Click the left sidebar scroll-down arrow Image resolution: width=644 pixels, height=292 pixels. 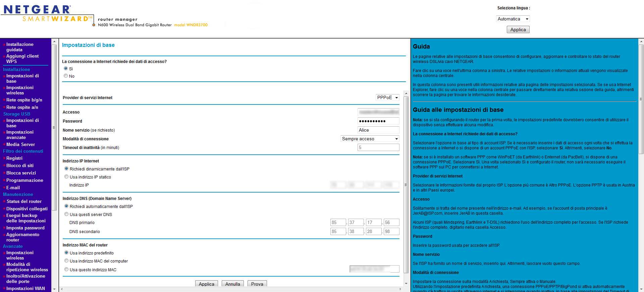(x=54, y=289)
